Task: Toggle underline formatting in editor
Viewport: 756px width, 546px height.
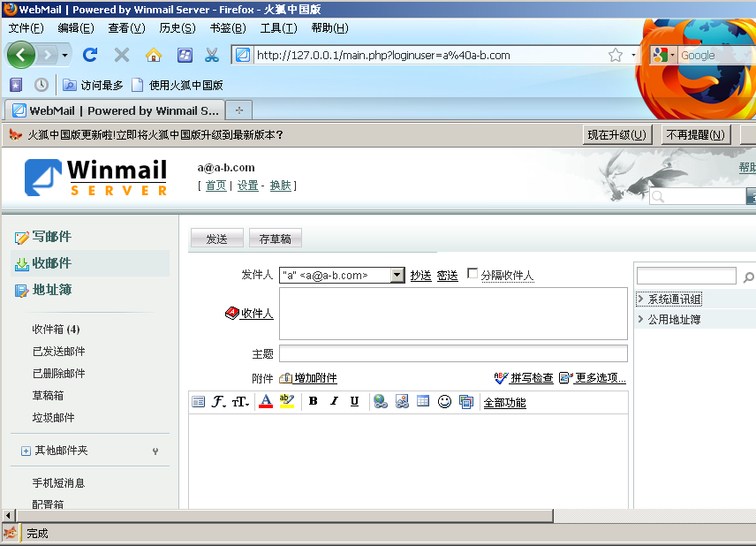Action: pos(354,401)
